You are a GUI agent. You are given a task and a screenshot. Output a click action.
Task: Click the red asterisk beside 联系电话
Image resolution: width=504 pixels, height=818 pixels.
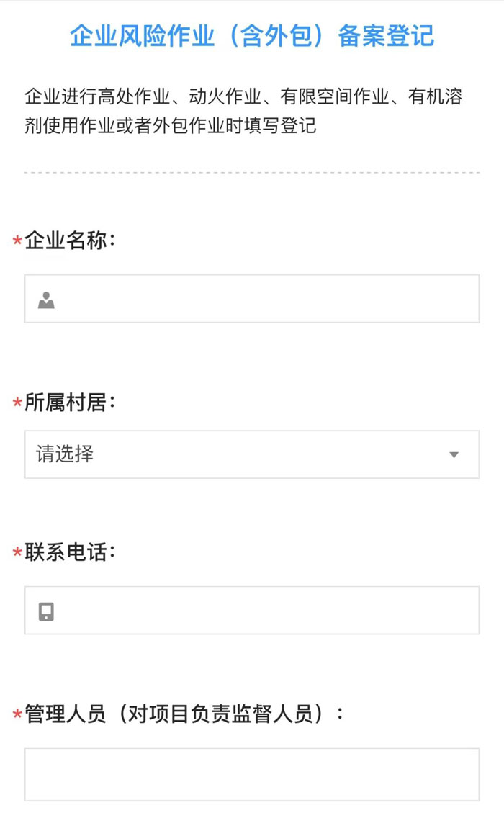(x=17, y=554)
